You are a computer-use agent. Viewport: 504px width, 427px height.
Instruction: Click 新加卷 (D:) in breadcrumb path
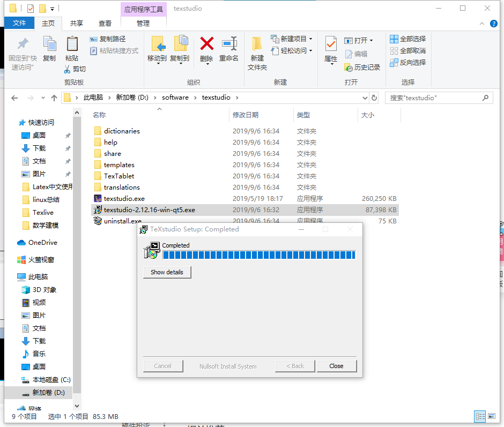[132, 98]
